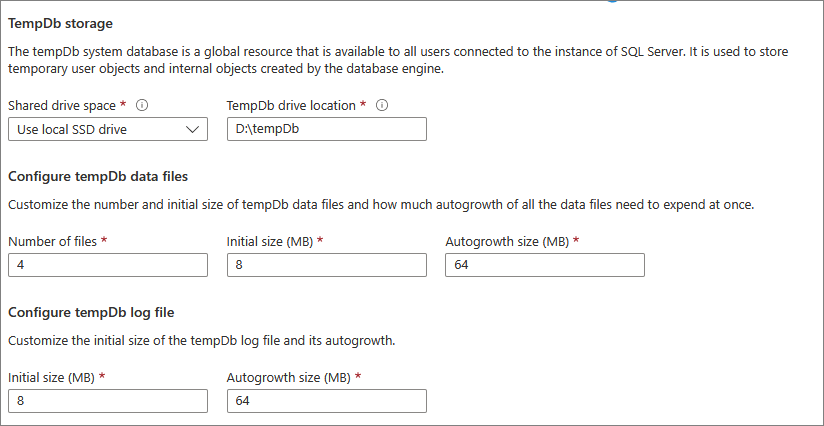Focus the Number of files input
This screenshot has width=824, height=426.
pyautogui.click(x=107, y=265)
